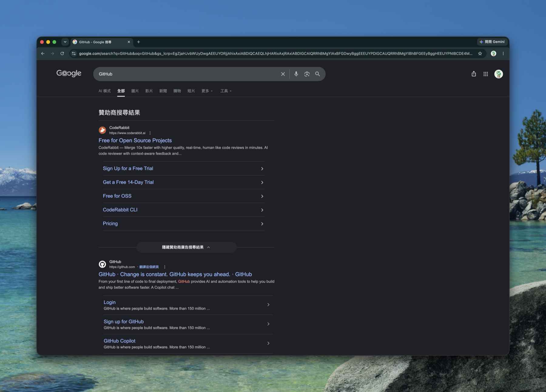The height and width of the screenshot is (392, 546).
Task: Reload the page with the refresh icon
Action: click(x=62, y=53)
